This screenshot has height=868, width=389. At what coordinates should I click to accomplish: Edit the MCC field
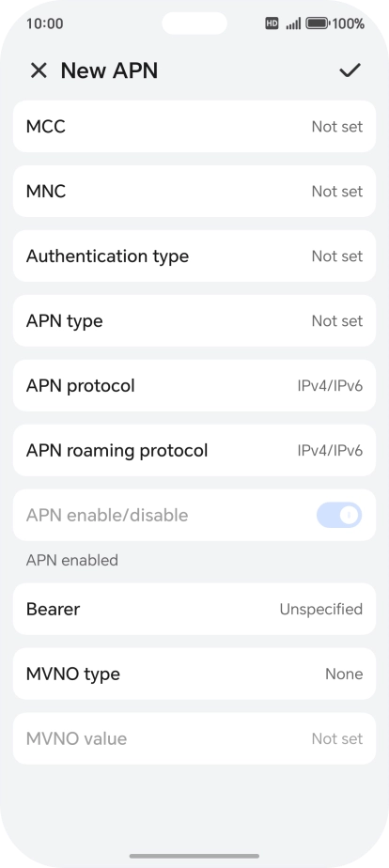click(194, 126)
